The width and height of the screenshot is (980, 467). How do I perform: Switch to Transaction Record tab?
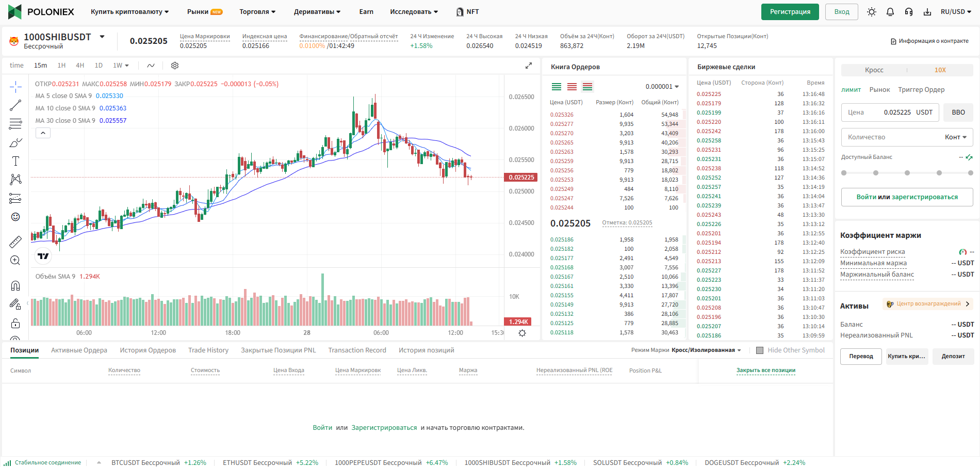coord(357,350)
